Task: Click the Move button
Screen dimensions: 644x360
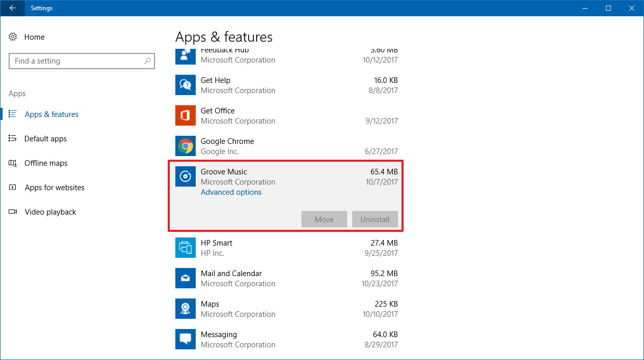Action: click(324, 220)
